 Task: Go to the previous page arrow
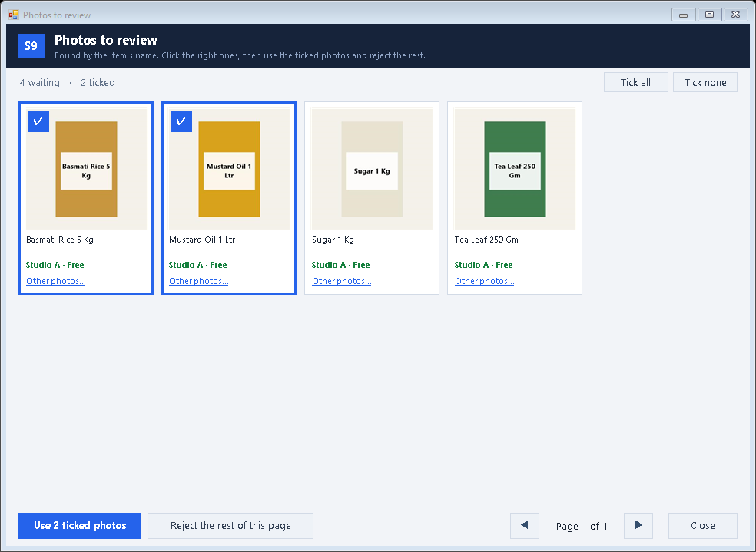[525, 525]
